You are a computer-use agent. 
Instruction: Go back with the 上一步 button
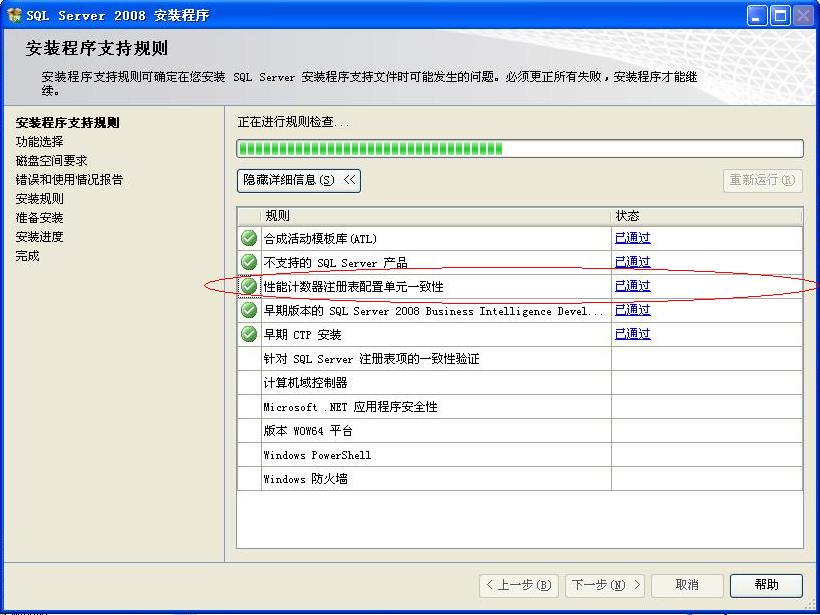pos(519,585)
